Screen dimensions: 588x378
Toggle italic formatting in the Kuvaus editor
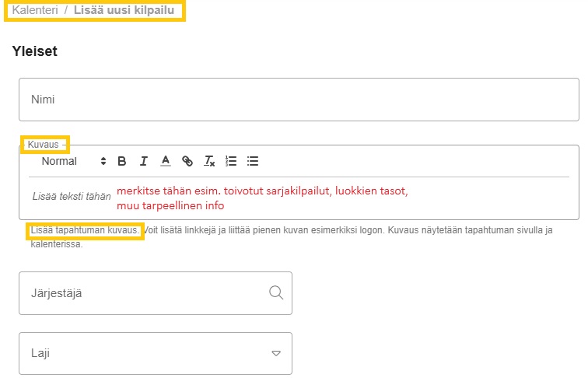tap(143, 161)
